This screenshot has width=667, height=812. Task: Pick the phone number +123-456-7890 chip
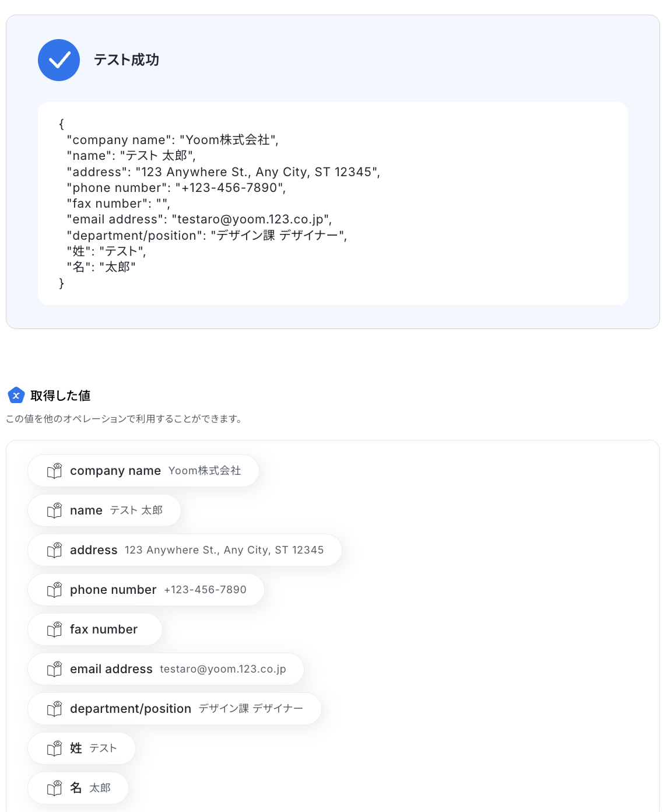pos(146,590)
